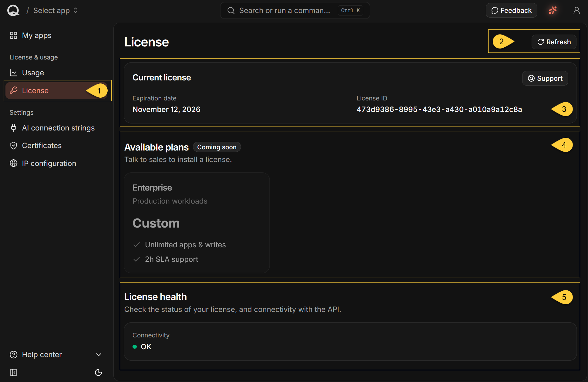Select the License sidebar item

coord(57,91)
